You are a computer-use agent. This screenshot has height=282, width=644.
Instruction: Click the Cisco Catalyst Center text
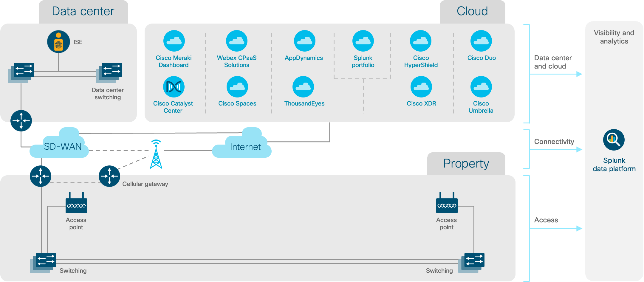[x=173, y=107]
